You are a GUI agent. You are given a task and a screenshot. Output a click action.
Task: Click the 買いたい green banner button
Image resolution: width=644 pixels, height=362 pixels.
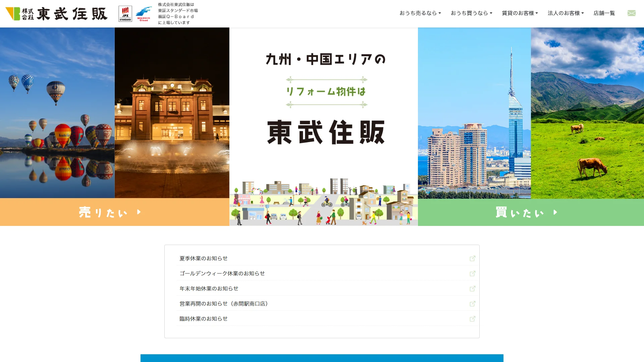[531, 212]
